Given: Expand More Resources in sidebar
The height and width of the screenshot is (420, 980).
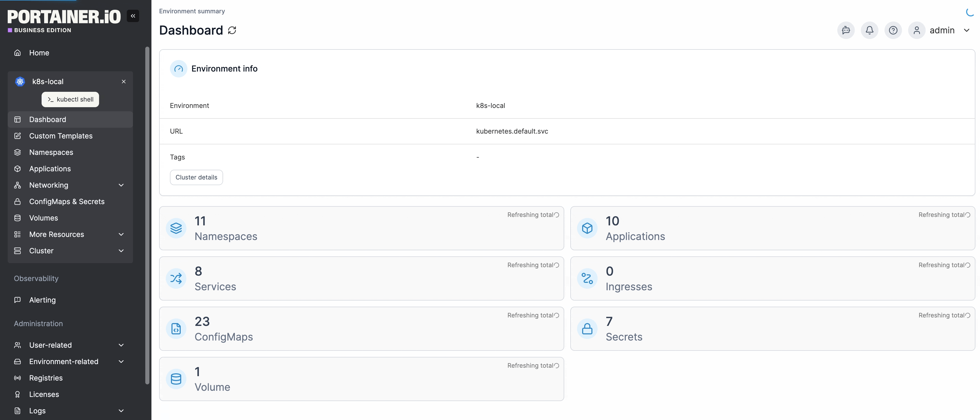Looking at the screenshot, I should (121, 235).
